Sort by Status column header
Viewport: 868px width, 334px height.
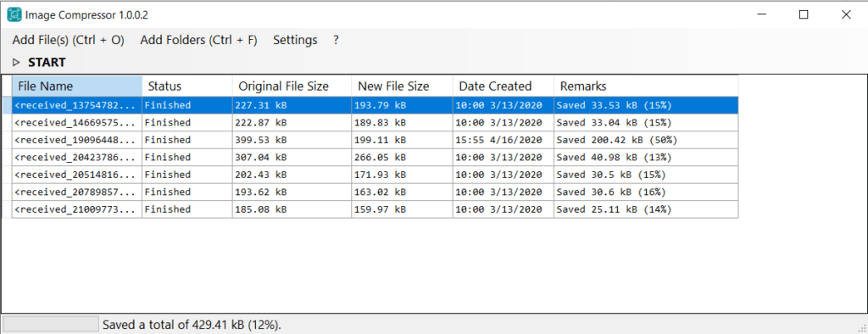[187, 86]
